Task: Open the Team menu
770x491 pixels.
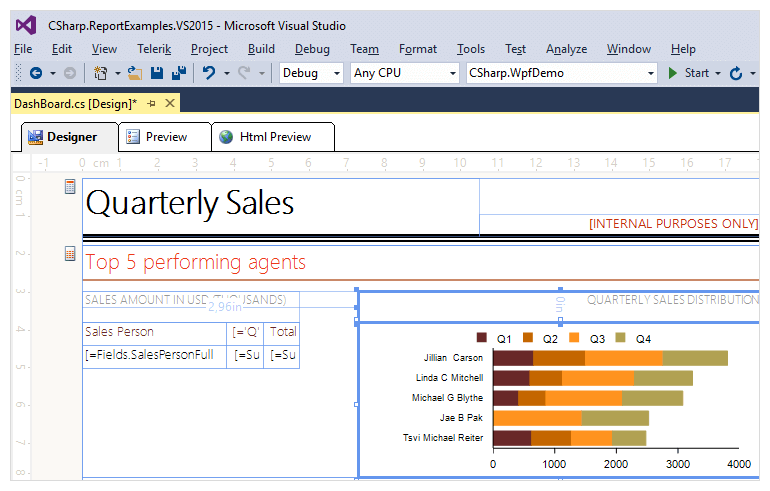Action: (x=364, y=49)
